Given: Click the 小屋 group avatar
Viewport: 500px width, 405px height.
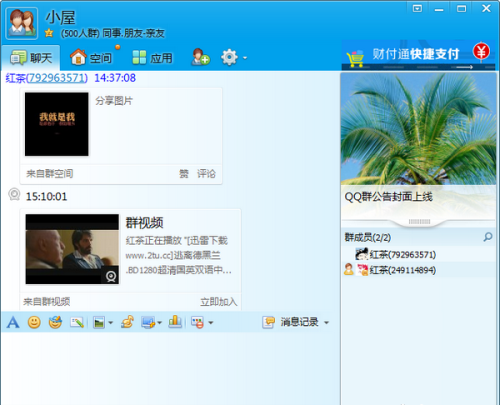Looking at the screenshot, I should coord(22,24).
